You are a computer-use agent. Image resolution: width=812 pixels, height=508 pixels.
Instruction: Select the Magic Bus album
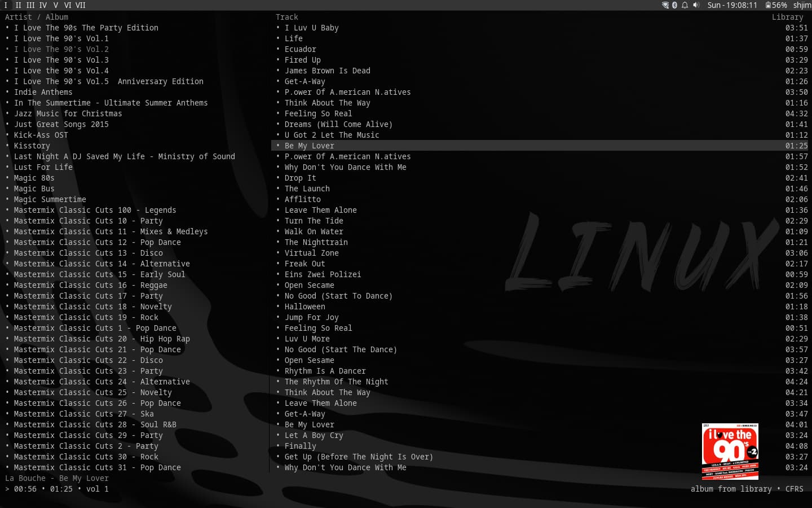pyautogui.click(x=34, y=189)
